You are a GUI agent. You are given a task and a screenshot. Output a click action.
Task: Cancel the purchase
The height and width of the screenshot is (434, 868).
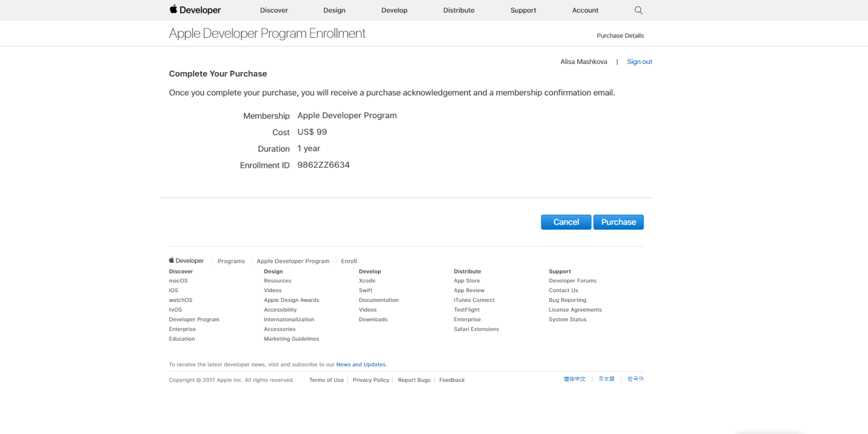(x=566, y=222)
